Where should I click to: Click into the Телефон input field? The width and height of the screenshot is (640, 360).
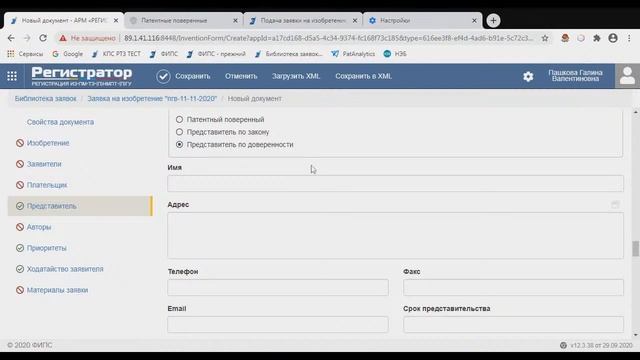[x=278, y=288]
